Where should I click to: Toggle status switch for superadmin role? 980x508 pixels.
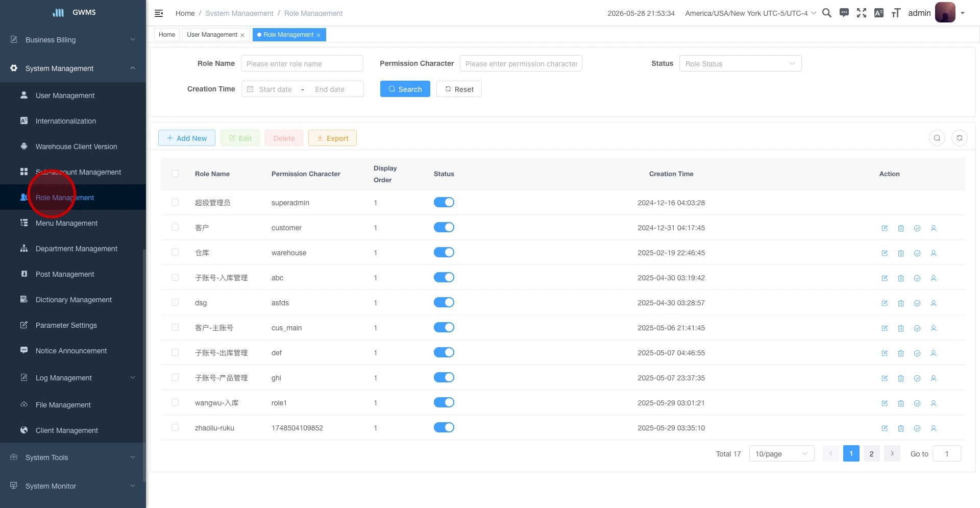click(x=444, y=202)
